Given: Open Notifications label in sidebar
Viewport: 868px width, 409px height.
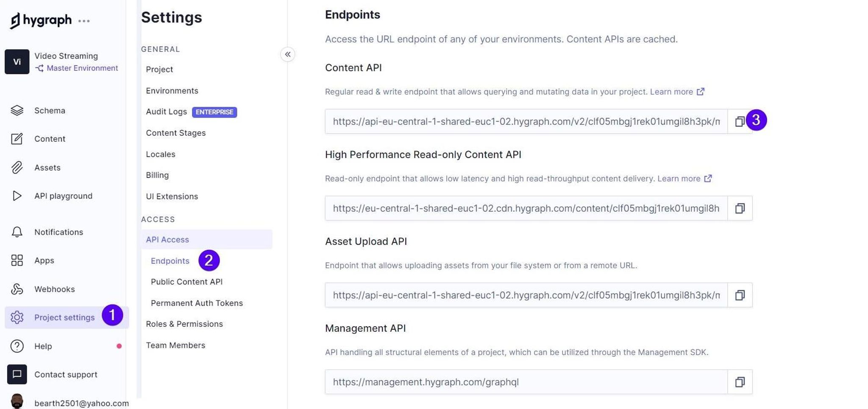Looking at the screenshot, I should 58,232.
